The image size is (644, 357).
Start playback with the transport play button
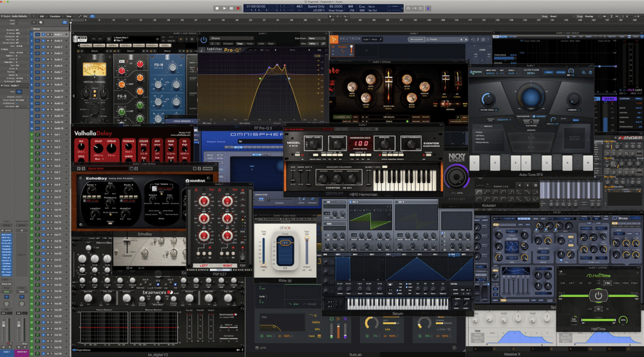[224, 8]
